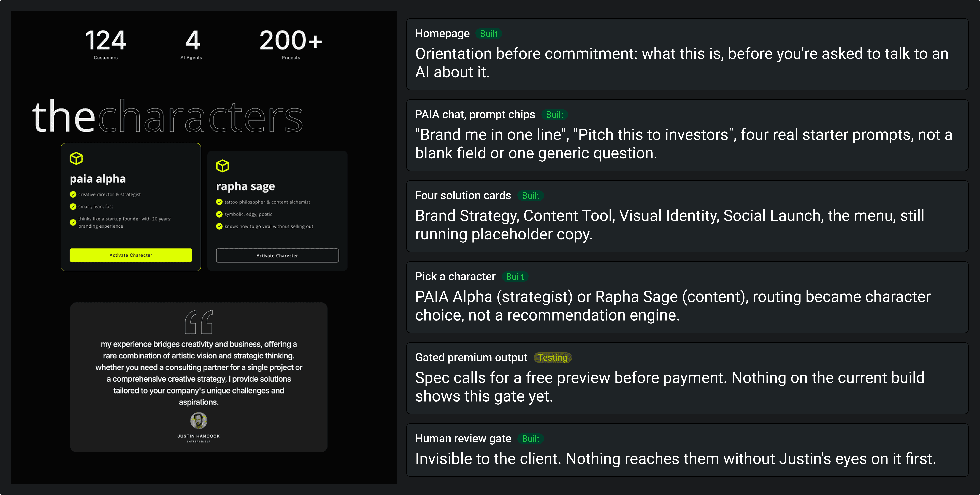This screenshot has height=495, width=980.
Task: Activate the rapha sage character with outlined button
Action: (277, 256)
